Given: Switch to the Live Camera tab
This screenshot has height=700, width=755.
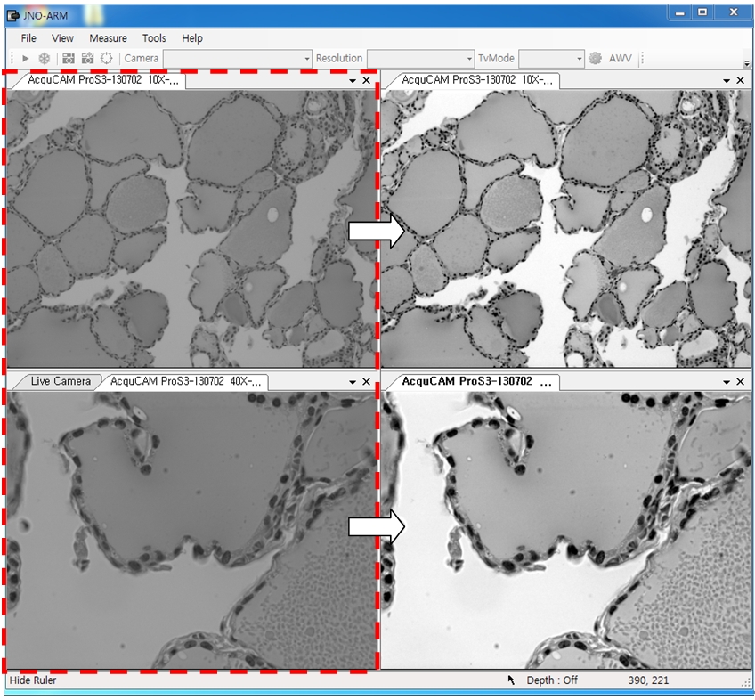Looking at the screenshot, I should click(x=61, y=381).
